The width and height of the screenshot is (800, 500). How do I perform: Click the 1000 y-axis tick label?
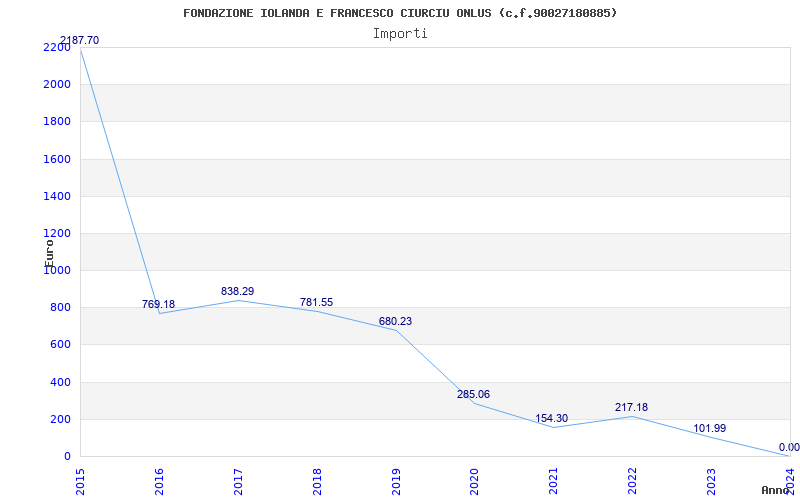pyautogui.click(x=57, y=271)
